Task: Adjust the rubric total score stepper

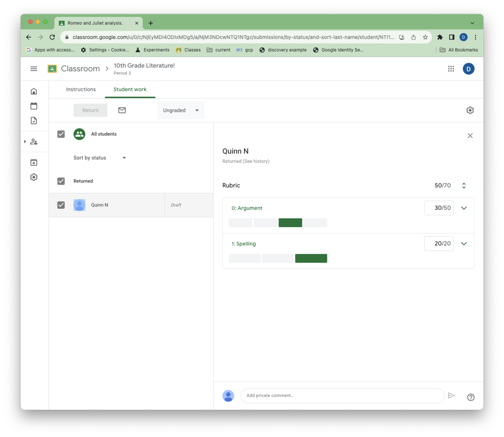Action: (x=464, y=185)
